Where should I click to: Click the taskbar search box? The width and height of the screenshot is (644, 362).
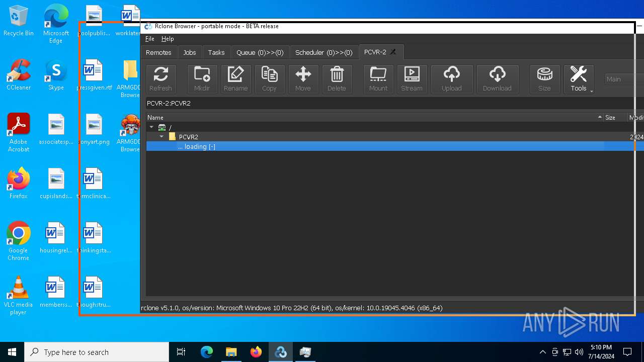97,352
